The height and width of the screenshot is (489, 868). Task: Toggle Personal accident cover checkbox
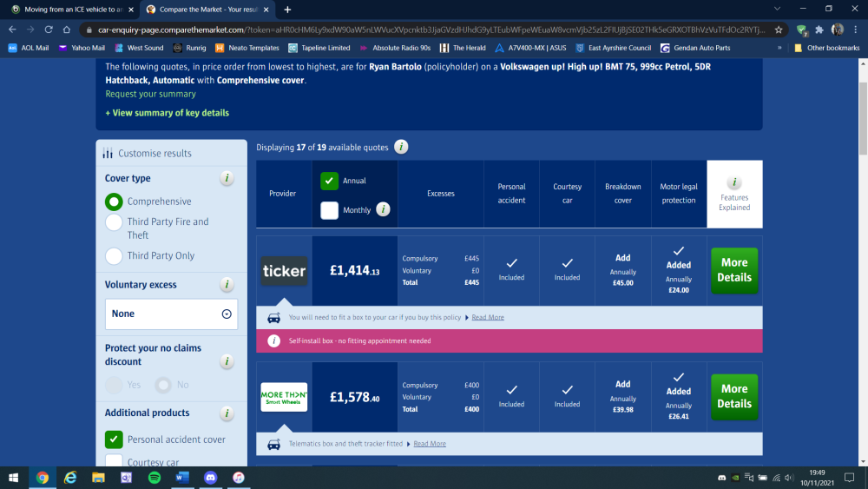coord(114,439)
